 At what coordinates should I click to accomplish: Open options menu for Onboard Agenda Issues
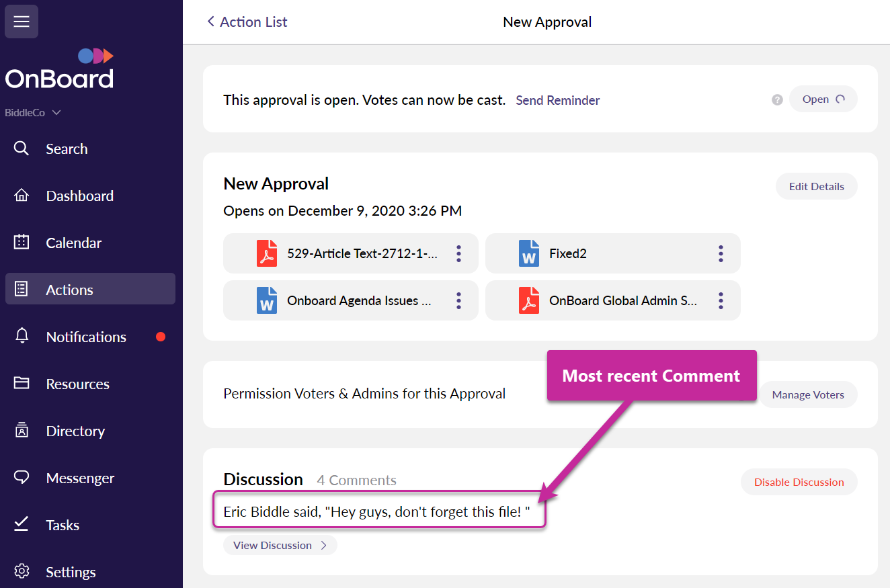coord(458,300)
